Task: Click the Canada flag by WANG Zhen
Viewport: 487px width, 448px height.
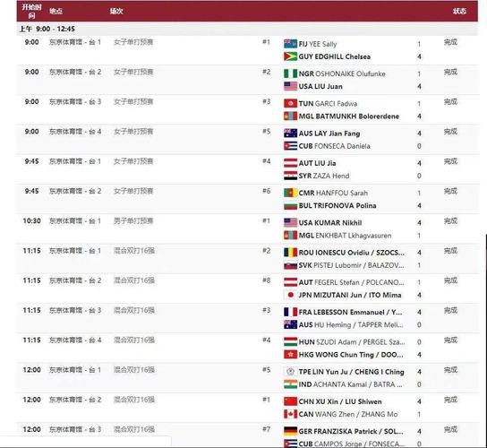Action: (x=290, y=414)
